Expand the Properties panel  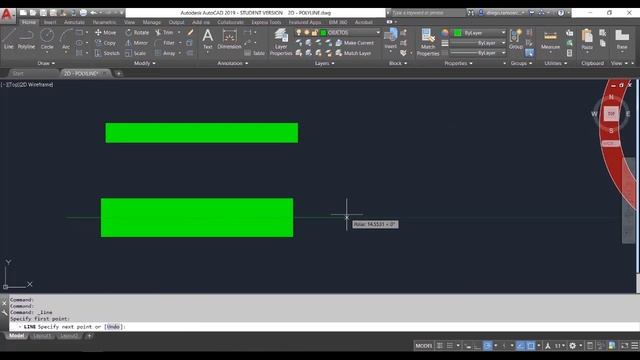pos(458,63)
